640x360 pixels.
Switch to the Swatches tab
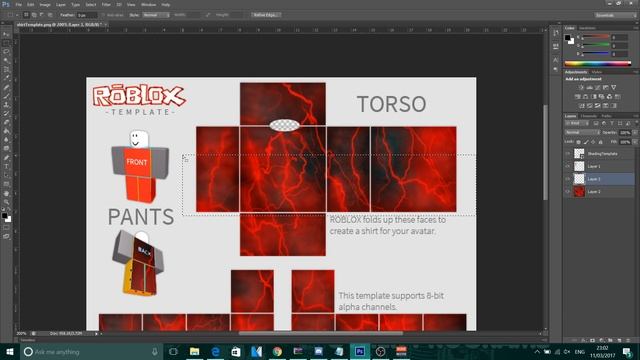click(587, 28)
